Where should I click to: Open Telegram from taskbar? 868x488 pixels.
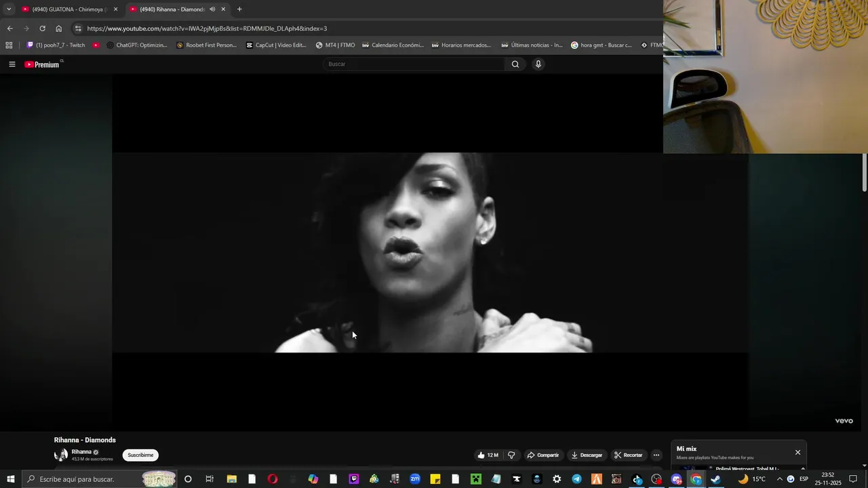576,479
